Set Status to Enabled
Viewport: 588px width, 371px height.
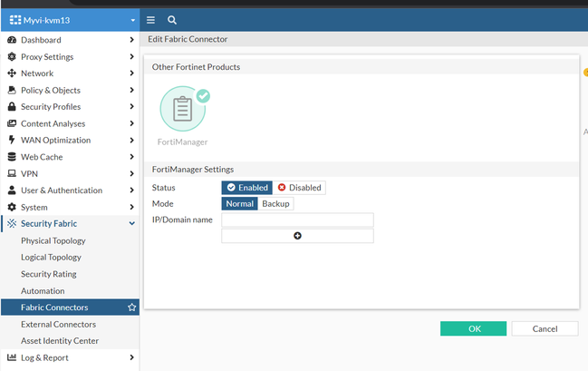pos(247,188)
